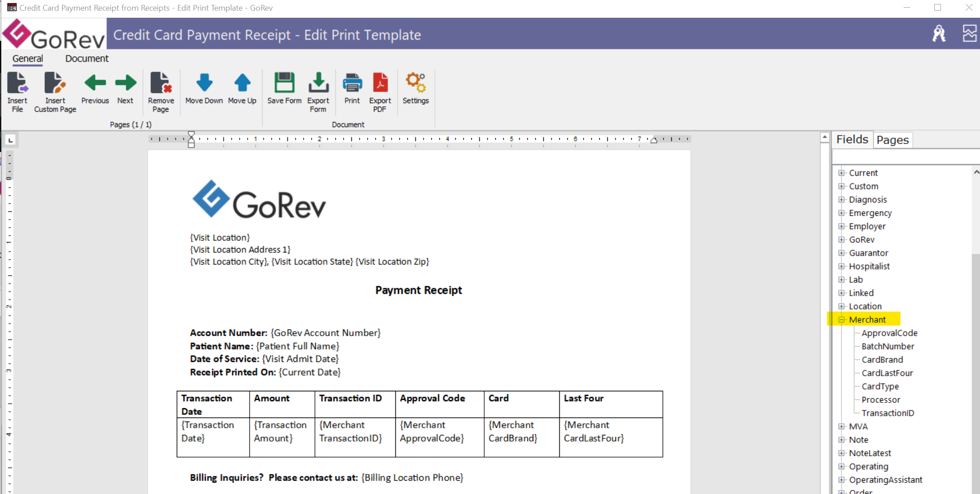Click the chart icon in the purple header
Image resolution: width=980 pixels, height=494 pixels.
tap(970, 34)
